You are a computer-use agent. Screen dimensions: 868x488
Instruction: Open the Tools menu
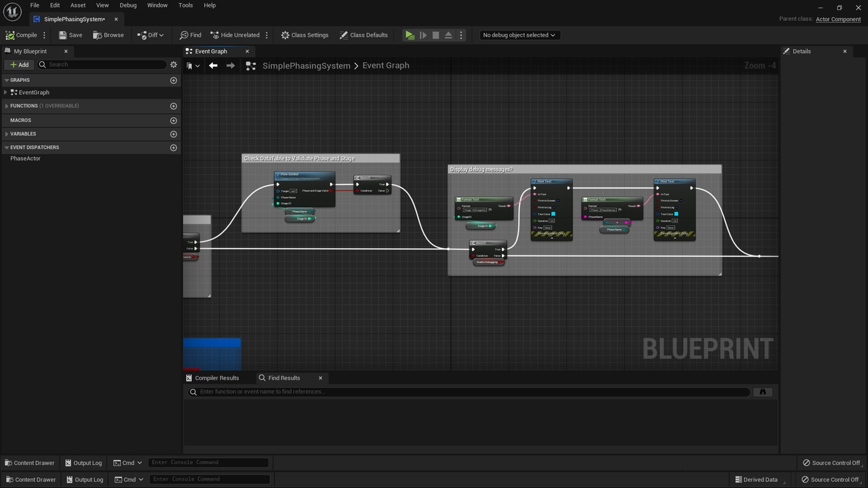[186, 5]
